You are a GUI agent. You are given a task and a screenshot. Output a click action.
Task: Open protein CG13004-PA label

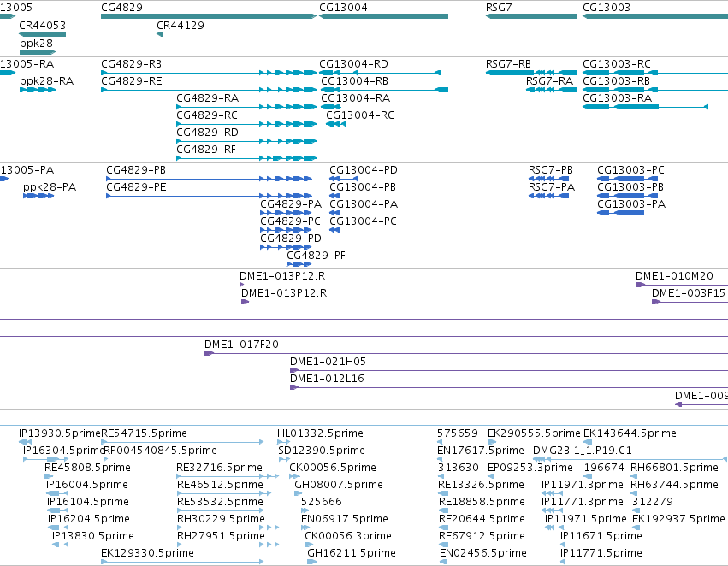pos(364,204)
